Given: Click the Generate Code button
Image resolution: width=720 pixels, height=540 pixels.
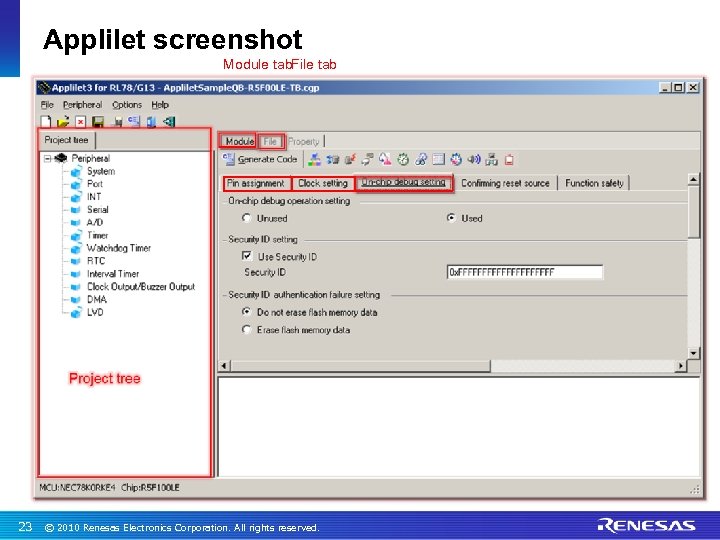Looking at the screenshot, I should coord(260,159).
